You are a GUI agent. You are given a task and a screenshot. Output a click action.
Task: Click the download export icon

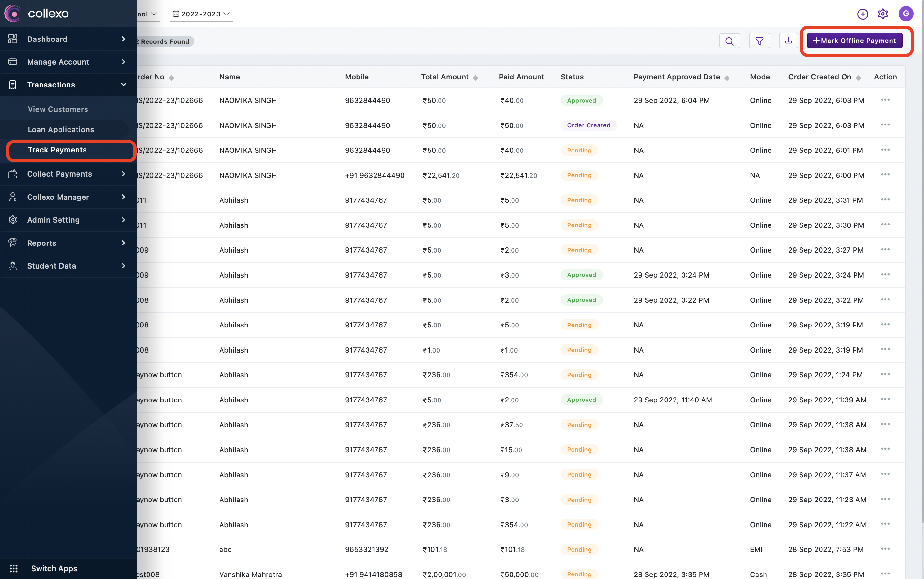point(789,41)
